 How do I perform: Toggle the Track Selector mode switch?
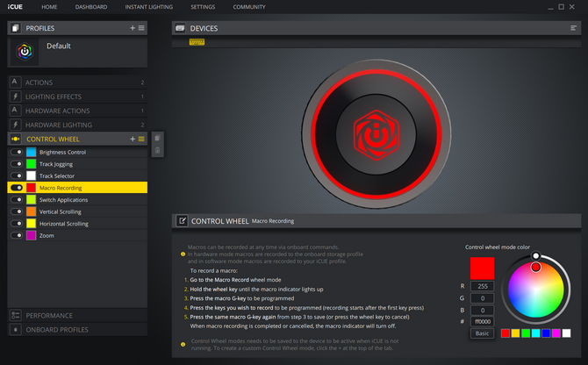17,175
